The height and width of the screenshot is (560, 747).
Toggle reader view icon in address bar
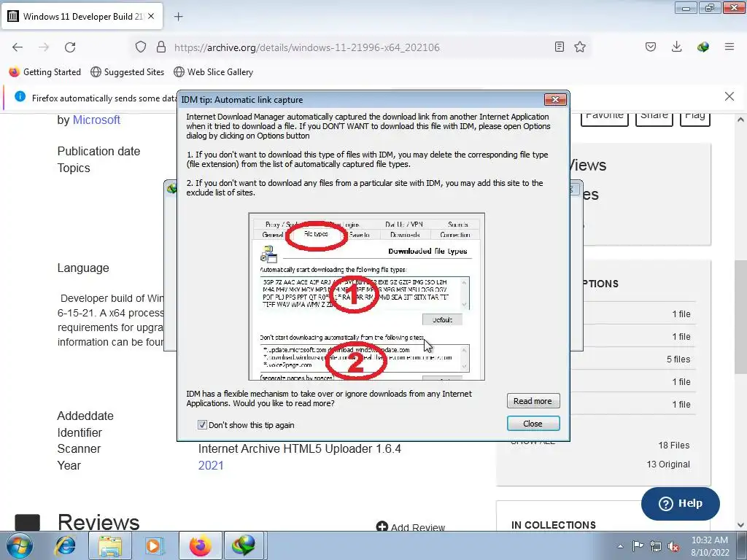point(560,47)
